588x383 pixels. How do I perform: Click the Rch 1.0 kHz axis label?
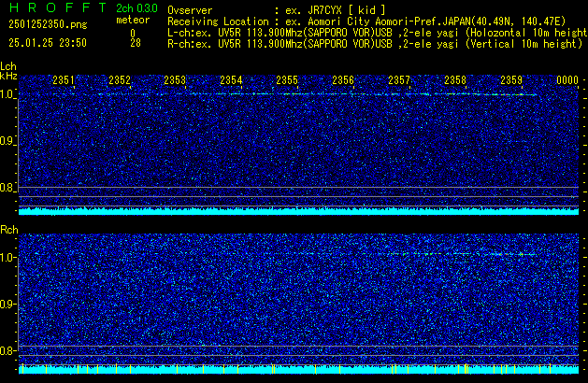7,258
